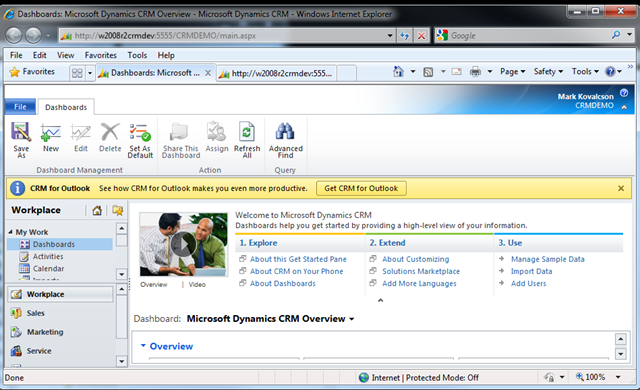Click the Read Mail icon in the IE command bar
This screenshot has width=640, height=390.
coord(456,72)
